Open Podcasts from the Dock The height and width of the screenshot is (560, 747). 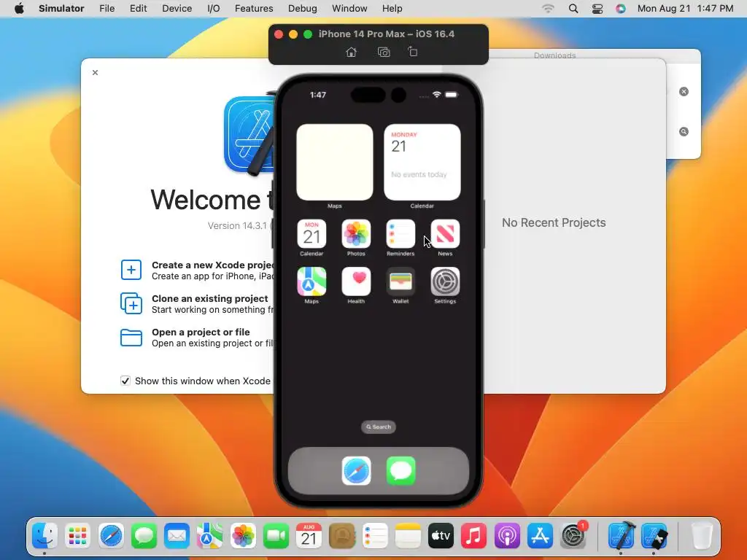coord(507,536)
